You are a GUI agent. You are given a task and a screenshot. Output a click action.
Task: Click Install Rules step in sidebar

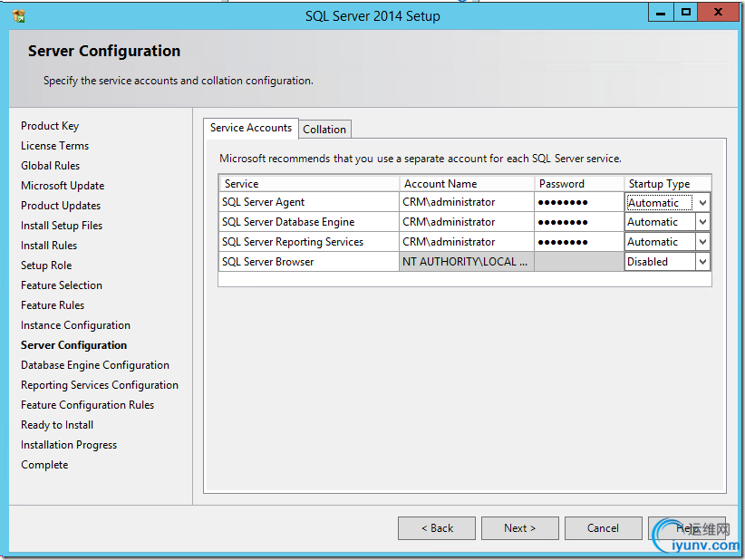coord(49,246)
